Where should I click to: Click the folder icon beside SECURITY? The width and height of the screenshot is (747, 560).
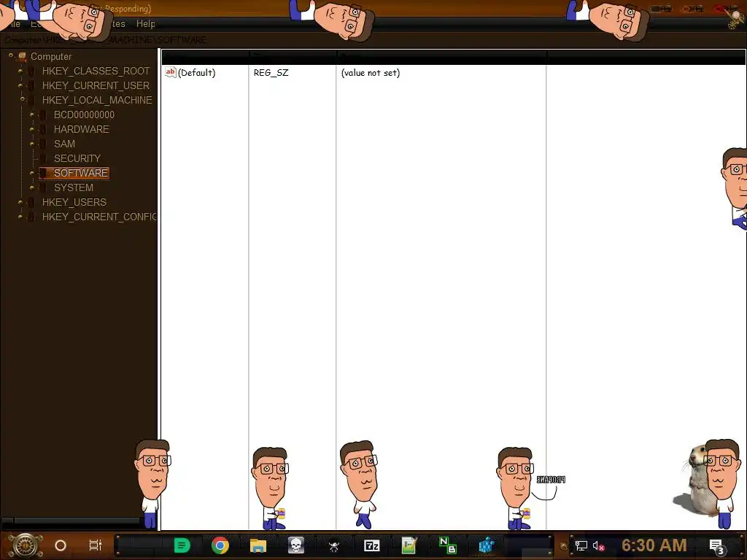(x=43, y=158)
